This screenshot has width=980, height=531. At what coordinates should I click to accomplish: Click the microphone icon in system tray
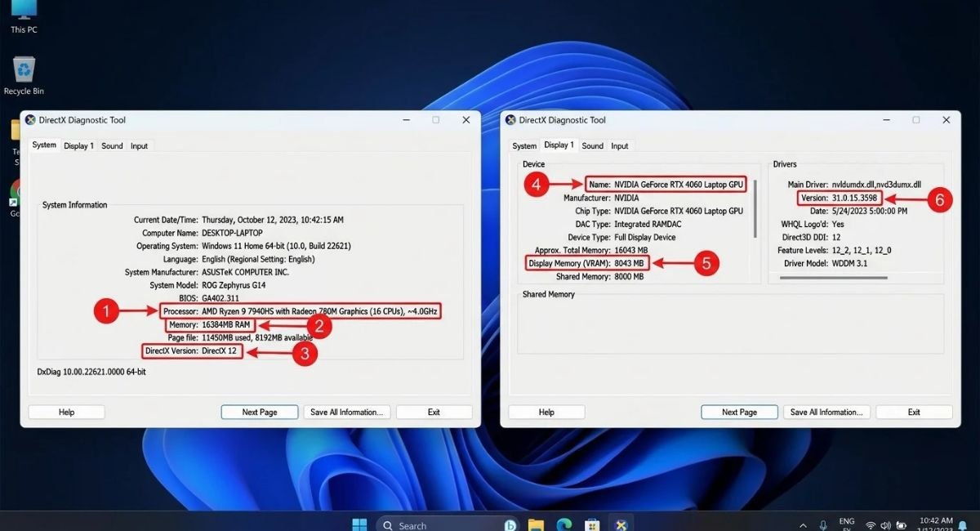(x=822, y=525)
